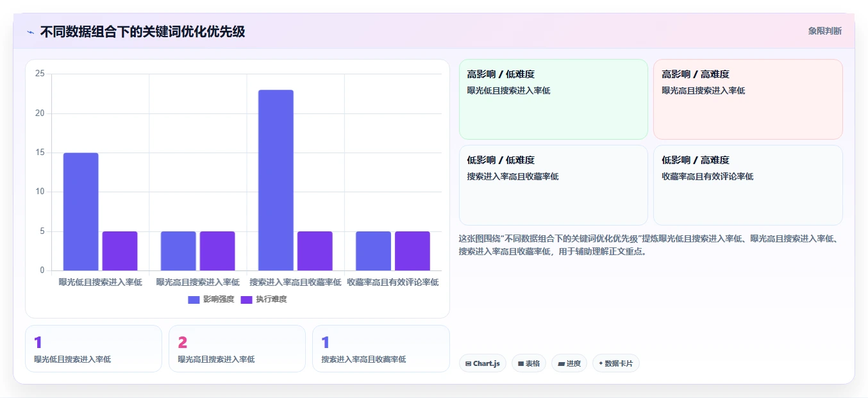Click the purple 执行难度 legend color box
The width and height of the screenshot is (868, 398).
247,299
